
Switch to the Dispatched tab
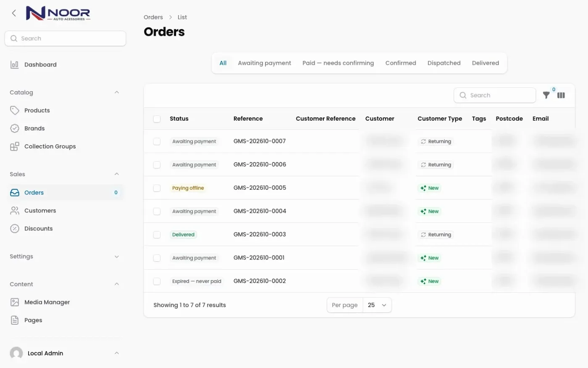444,63
